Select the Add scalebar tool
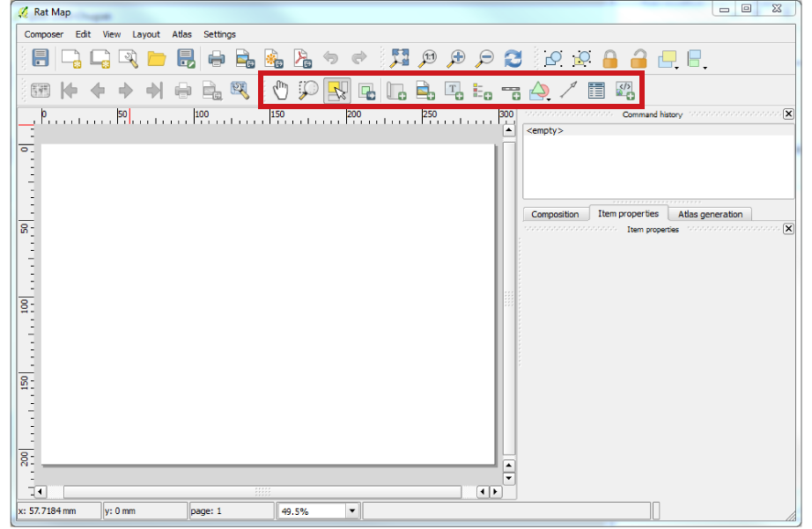812x529 pixels. 510,90
